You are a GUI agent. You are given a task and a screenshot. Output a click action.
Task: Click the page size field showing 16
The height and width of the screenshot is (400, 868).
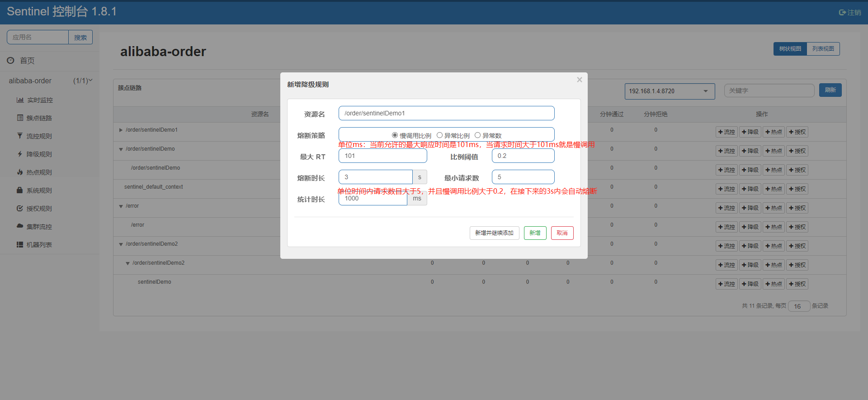pyautogui.click(x=799, y=306)
